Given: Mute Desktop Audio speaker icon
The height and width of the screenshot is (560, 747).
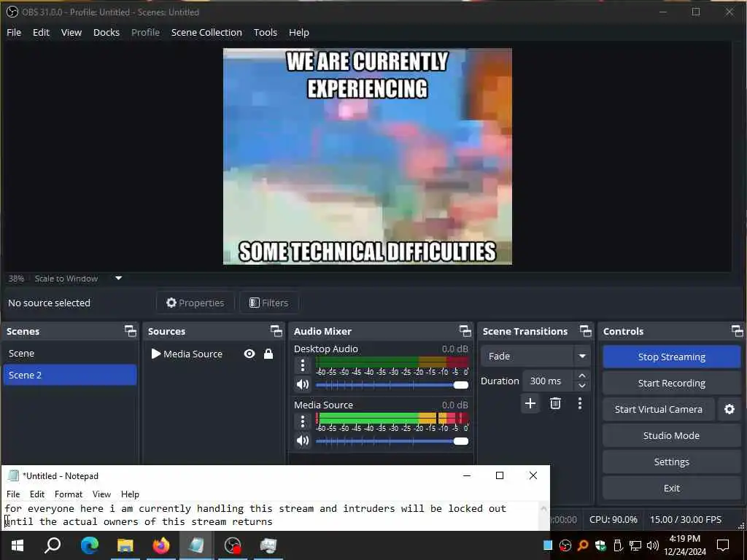Looking at the screenshot, I should tap(303, 384).
